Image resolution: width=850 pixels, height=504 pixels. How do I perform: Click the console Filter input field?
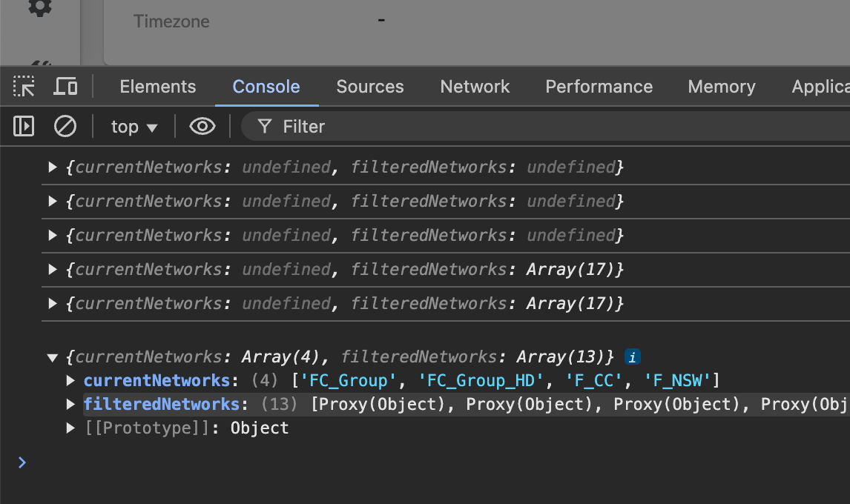click(x=519, y=127)
